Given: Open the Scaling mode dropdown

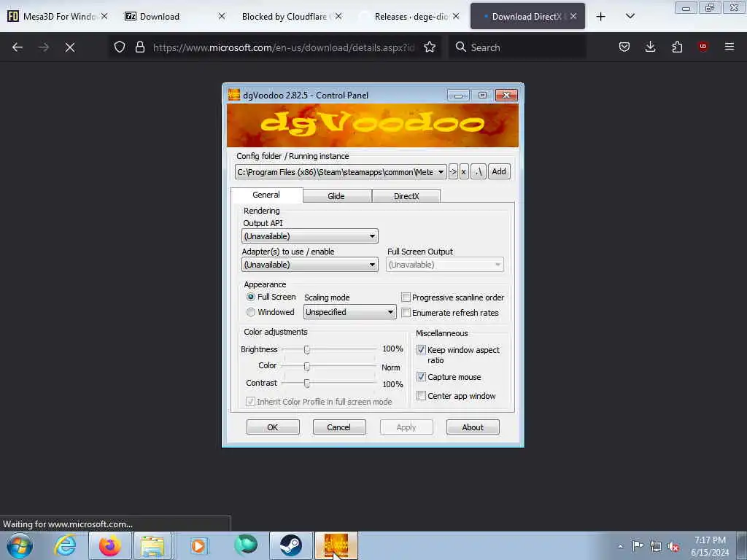Looking at the screenshot, I should point(349,312).
